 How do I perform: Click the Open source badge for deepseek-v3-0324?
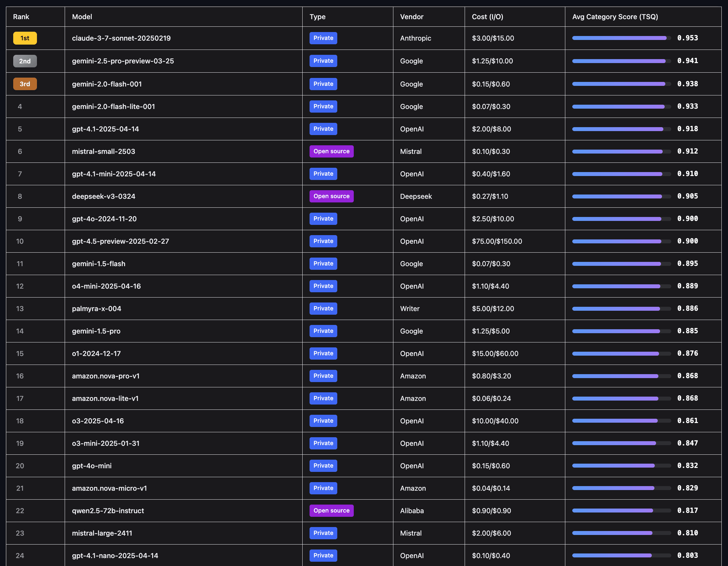(x=331, y=196)
